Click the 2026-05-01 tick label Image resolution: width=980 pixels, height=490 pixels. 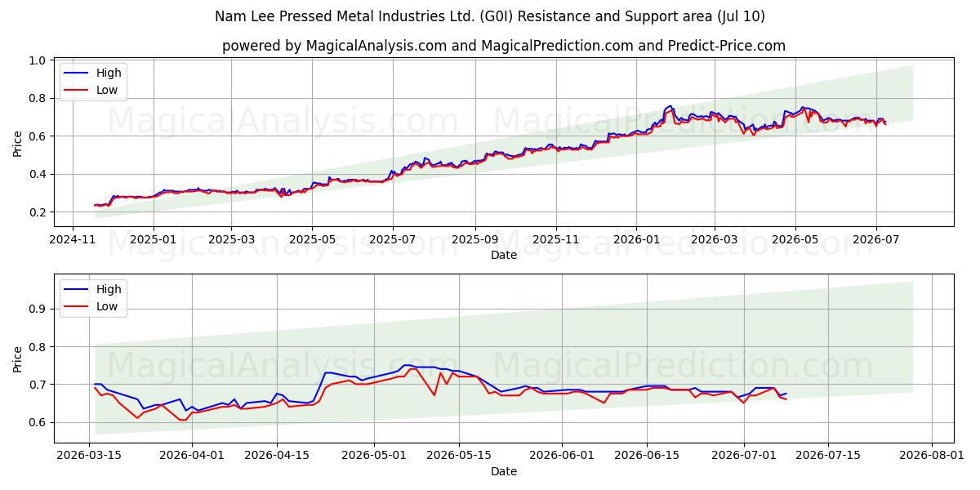tap(374, 455)
